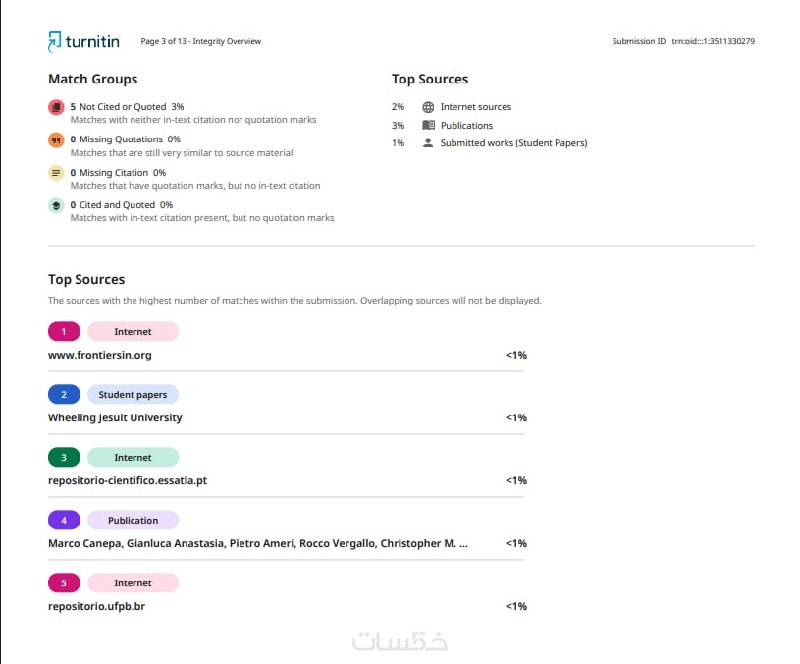
Task: Click the Publications book icon
Action: 428,126
